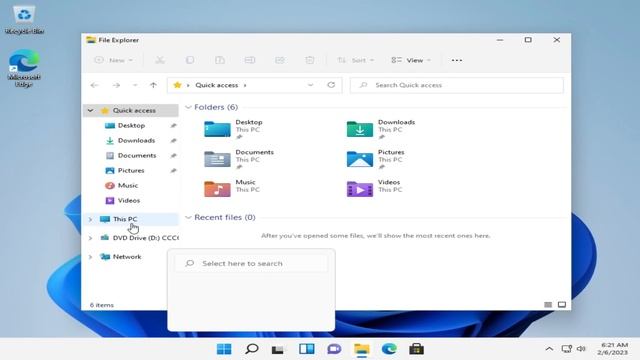Expand address bar history dropdown

pos(311,85)
